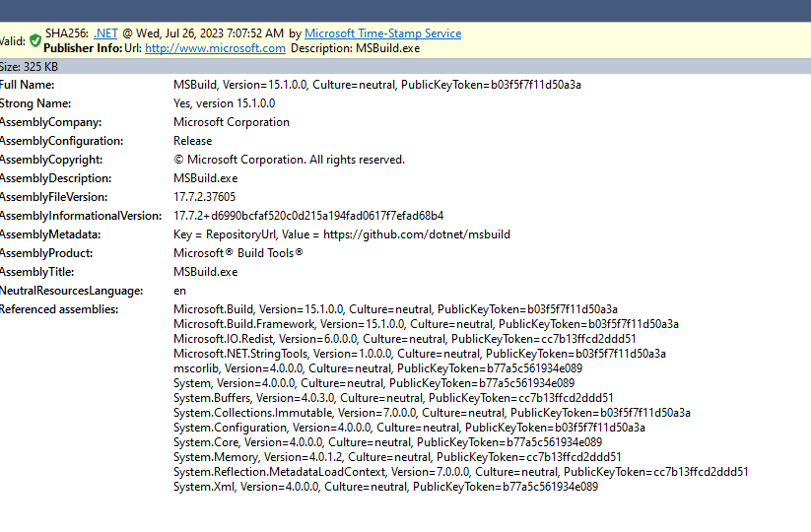Click the green valid signature shield icon
Viewport: 811px width, 532px height.
click(x=35, y=40)
